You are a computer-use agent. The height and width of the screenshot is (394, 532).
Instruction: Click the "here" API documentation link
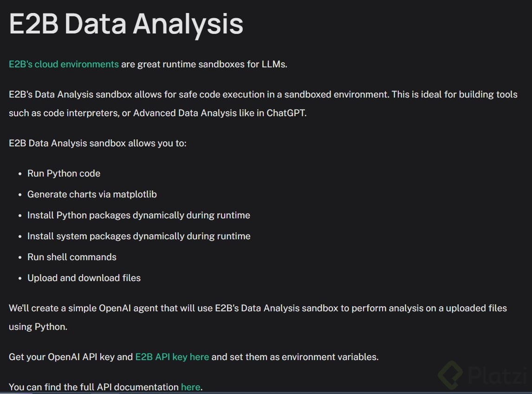pyautogui.click(x=190, y=387)
